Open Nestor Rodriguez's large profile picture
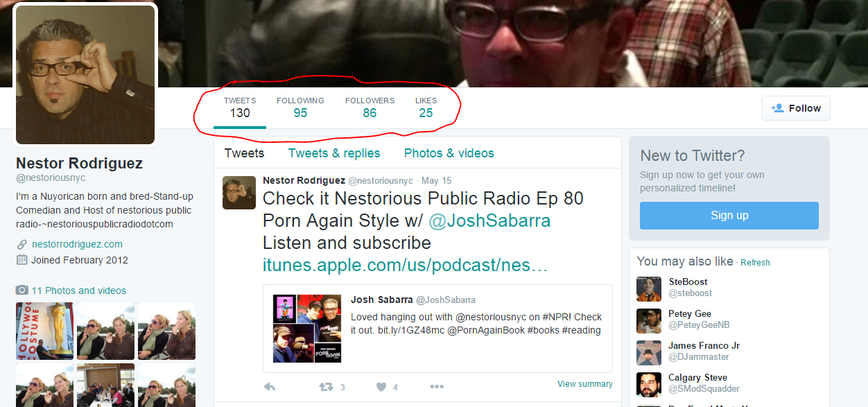The height and width of the screenshot is (407, 868). [85, 75]
